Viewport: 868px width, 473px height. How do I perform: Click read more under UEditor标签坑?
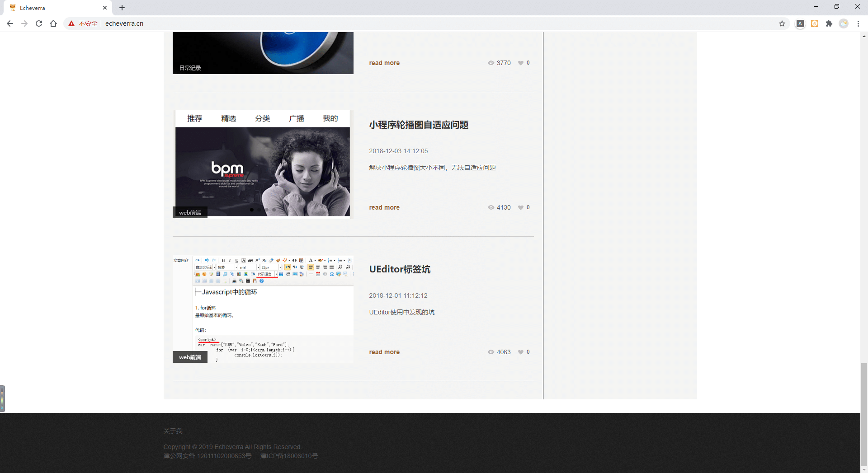click(x=384, y=352)
